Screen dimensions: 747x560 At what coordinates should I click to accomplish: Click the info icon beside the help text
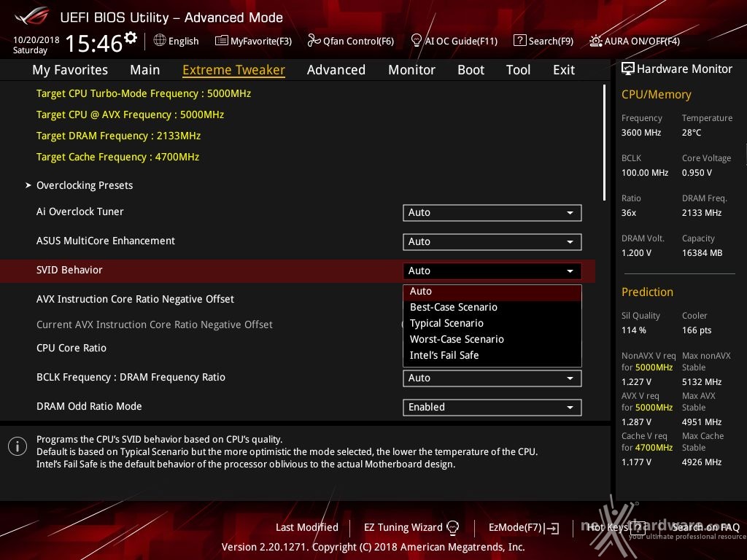click(18, 446)
